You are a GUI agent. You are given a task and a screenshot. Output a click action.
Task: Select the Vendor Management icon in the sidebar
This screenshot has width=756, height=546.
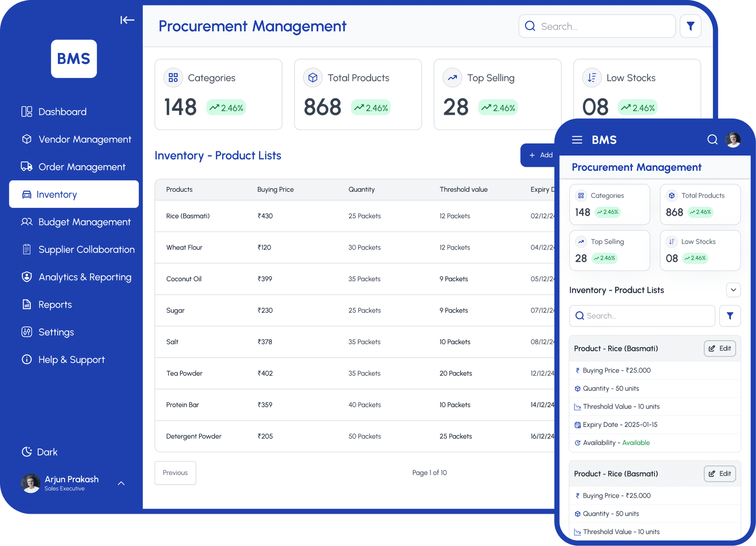(x=26, y=139)
